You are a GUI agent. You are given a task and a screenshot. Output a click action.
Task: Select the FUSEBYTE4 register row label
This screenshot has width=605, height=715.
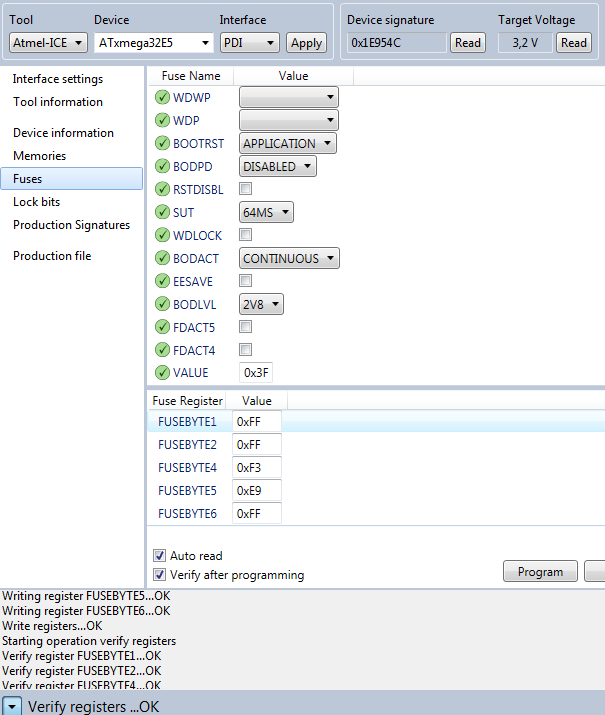187,468
